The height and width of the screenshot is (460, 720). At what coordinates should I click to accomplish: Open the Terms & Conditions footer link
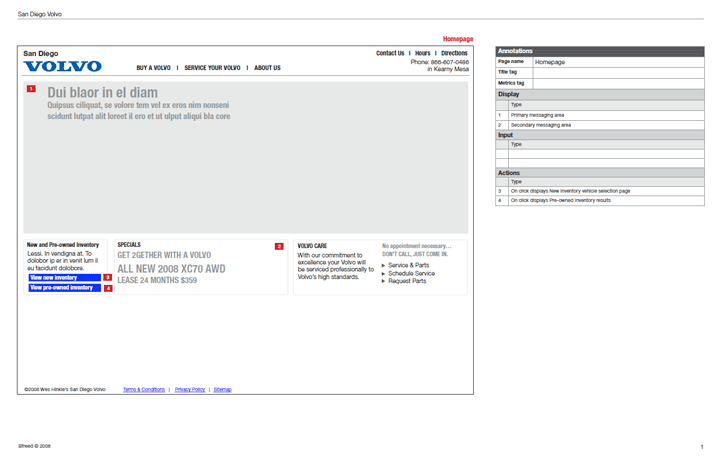[144, 390]
